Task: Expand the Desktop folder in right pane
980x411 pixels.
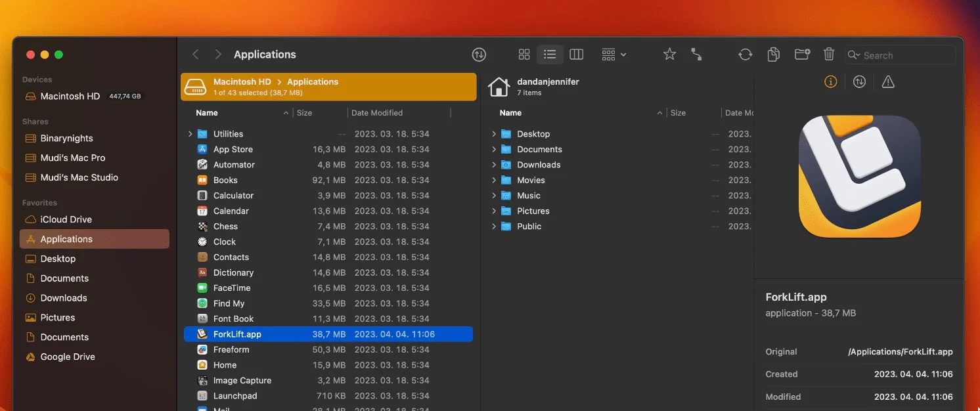Action: 494,134
